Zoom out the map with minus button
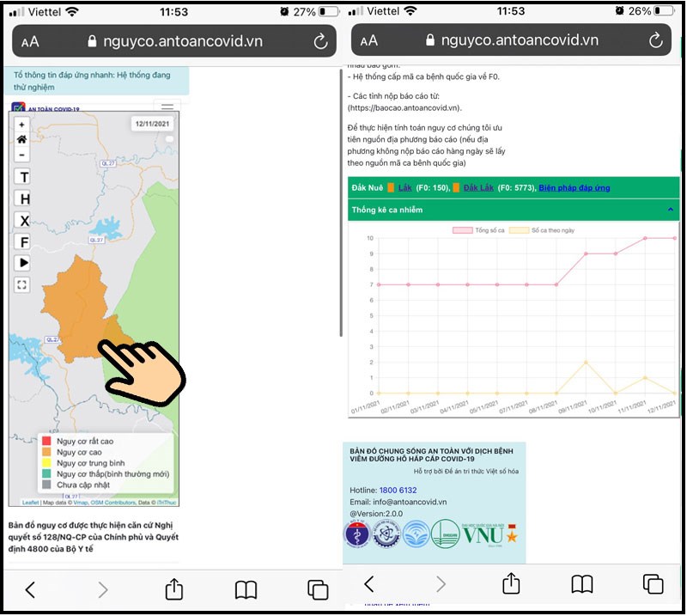 (x=21, y=155)
